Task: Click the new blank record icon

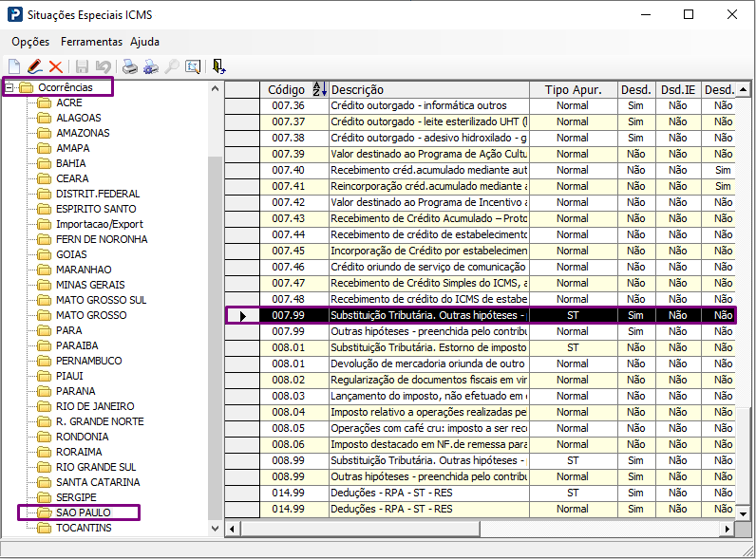Action: tap(14, 66)
